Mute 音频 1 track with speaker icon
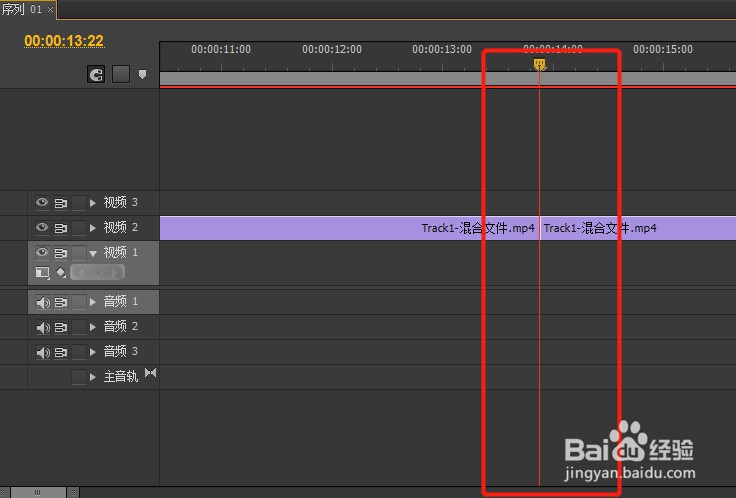The width and height of the screenshot is (736, 498). 43,302
